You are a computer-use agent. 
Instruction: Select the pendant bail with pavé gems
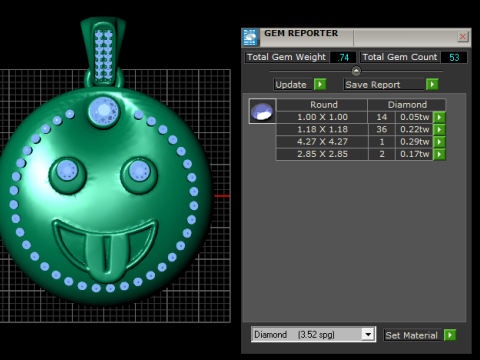103,53
